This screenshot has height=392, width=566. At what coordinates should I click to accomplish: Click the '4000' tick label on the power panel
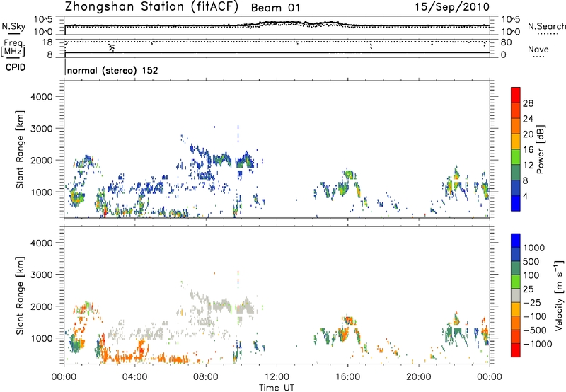pyautogui.click(x=42, y=97)
